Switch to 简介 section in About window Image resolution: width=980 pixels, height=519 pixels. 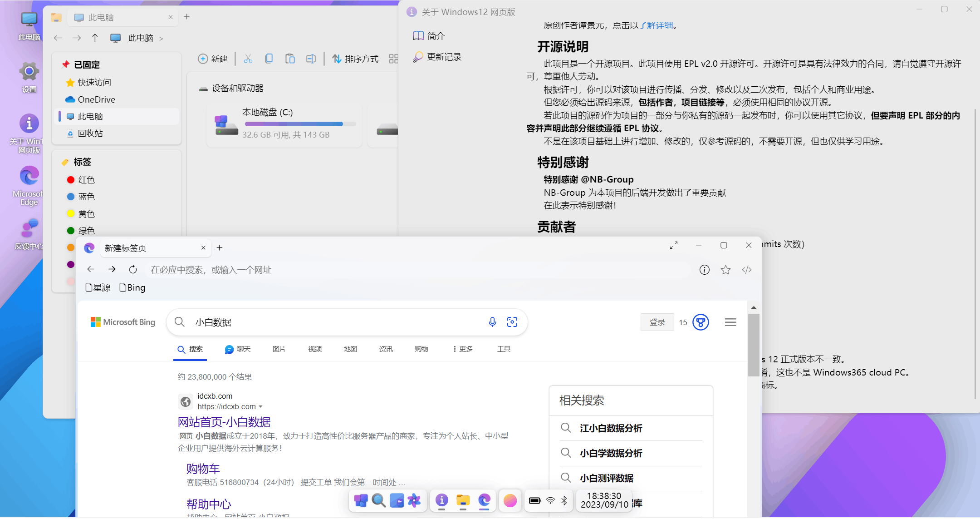(x=429, y=35)
